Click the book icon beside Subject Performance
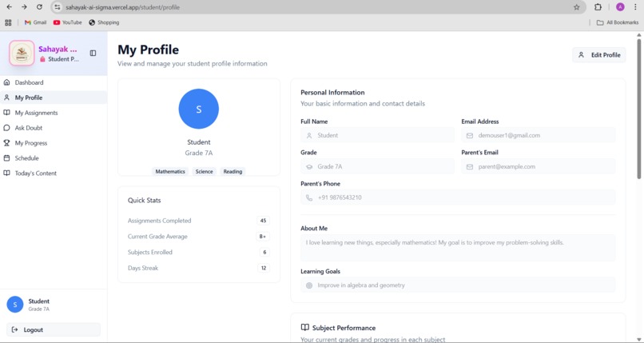Image resolution: width=644 pixels, height=343 pixels. click(x=304, y=327)
